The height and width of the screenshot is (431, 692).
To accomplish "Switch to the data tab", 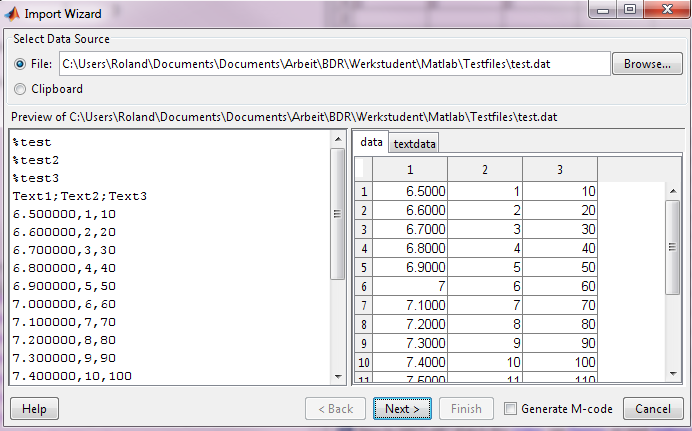I will [x=372, y=143].
